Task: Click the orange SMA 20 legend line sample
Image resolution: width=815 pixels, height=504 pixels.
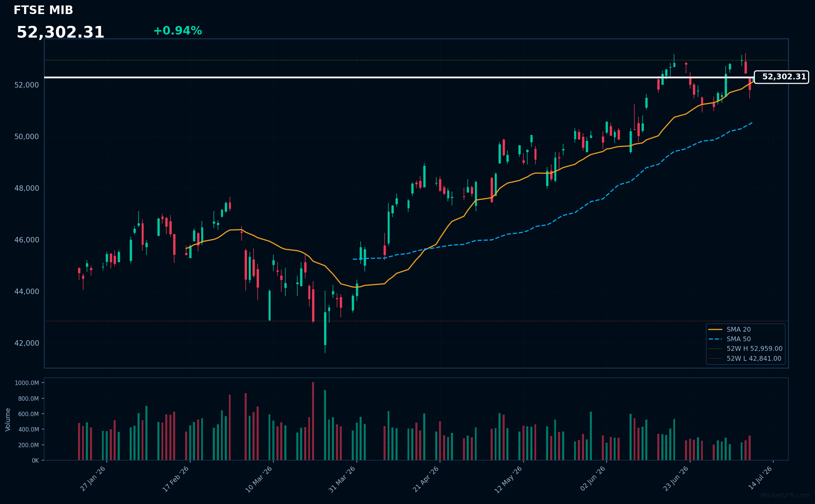Action: [715, 329]
